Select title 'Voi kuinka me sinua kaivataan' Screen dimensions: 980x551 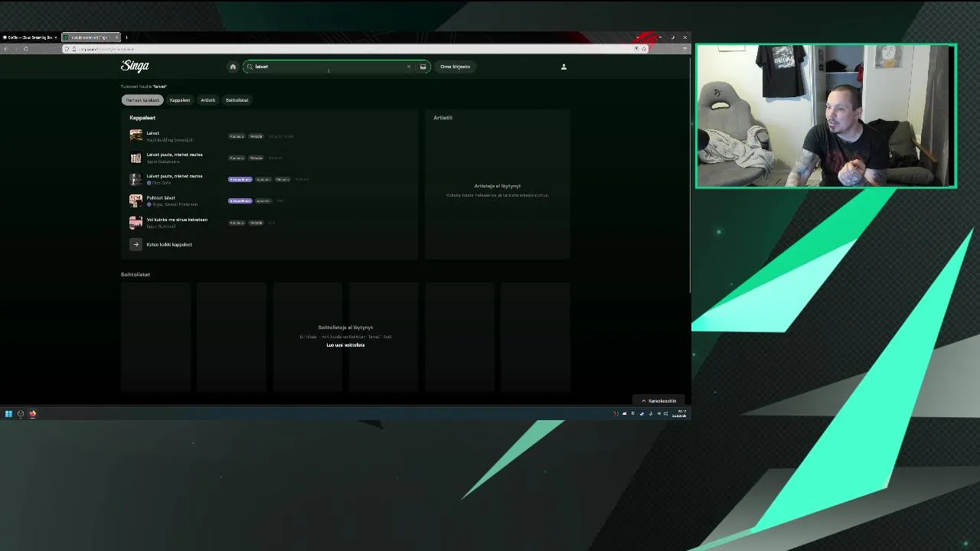[x=177, y=220]
